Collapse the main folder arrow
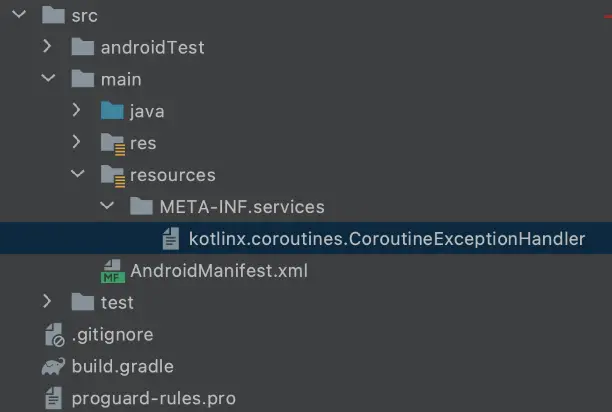Image resolution: width=612 pixels, height=412 pixels. tap(48, 79)
